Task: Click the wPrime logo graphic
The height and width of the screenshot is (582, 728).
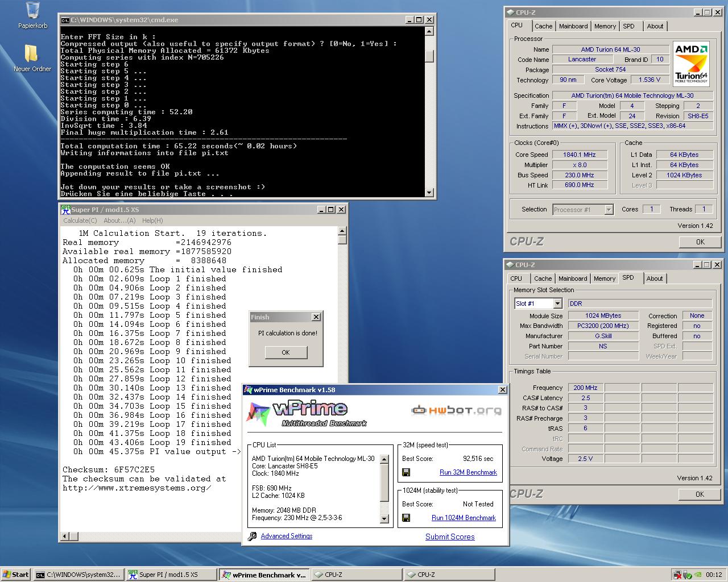Action: 307,413
